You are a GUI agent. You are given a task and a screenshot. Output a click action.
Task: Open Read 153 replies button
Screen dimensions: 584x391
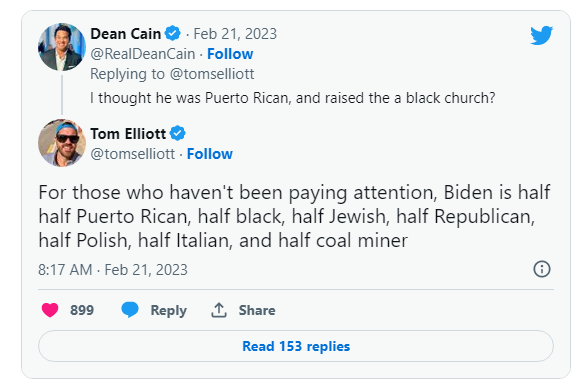(296, 346)
